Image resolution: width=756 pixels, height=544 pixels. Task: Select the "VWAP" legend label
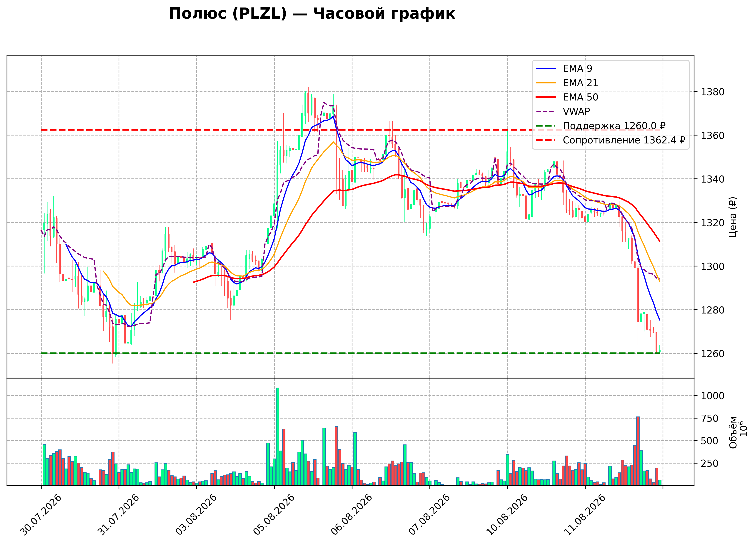coord(576,112)
